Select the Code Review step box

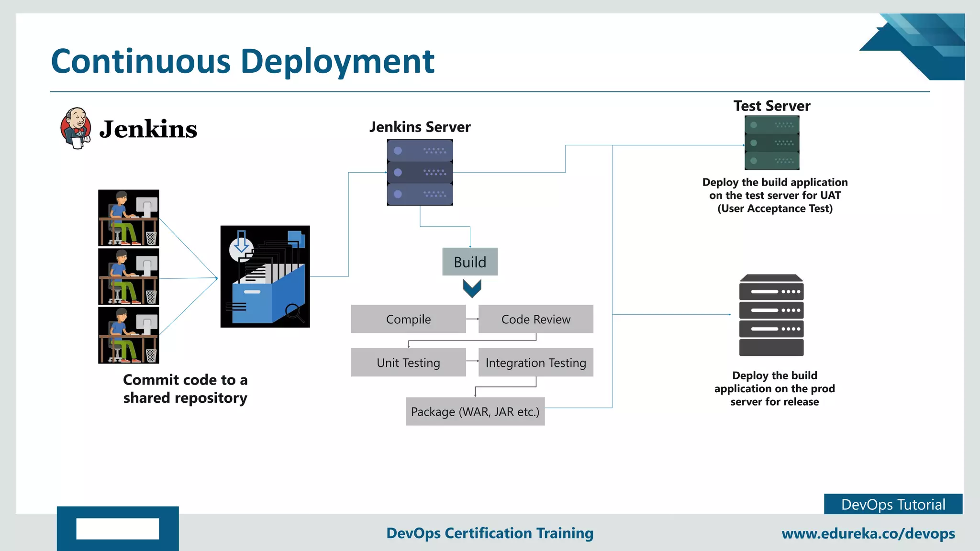[535, 319]
